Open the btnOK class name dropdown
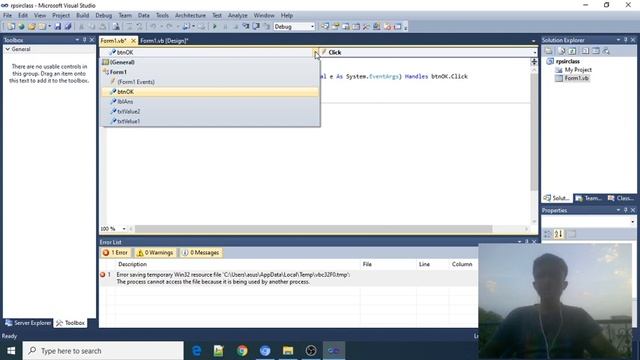This screenshot has height=360, width=640. click(316, 52)
